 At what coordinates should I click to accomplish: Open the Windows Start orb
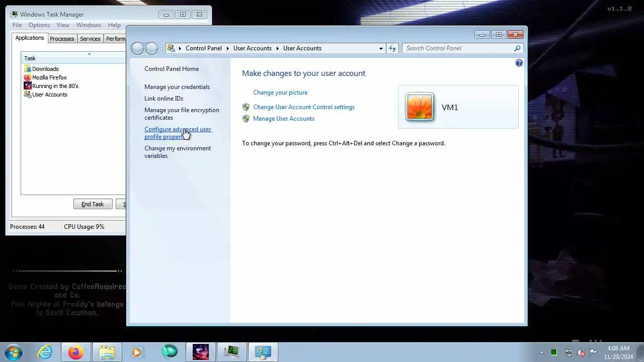14,352
